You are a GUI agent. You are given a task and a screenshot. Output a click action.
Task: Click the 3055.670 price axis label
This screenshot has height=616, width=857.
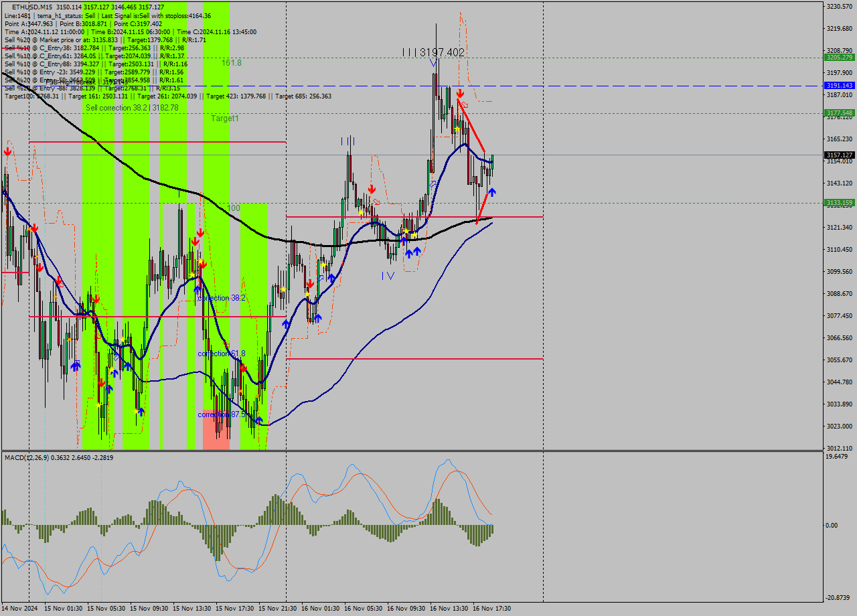840,360
